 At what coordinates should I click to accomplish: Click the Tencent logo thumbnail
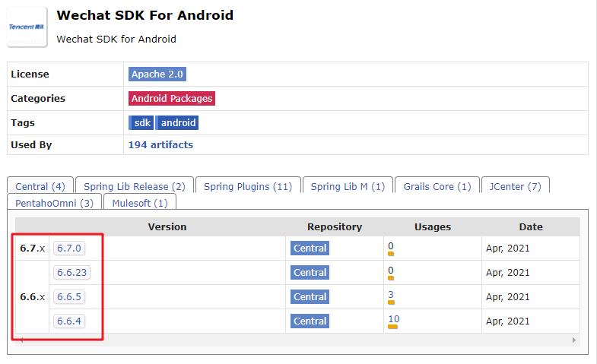pos(27,27)
